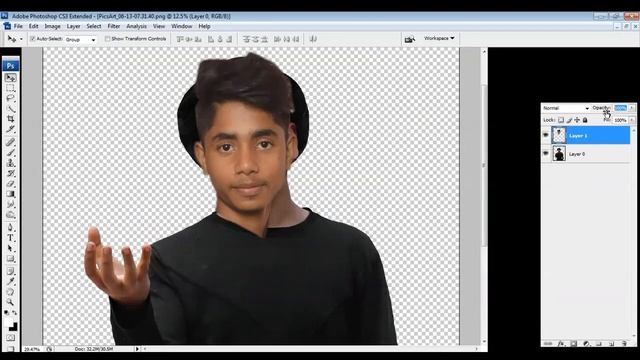Image resolution: width=640 pixels, height=360 pixels.
Task: Select the Lasso tool
Action: (x=11, y=98)
